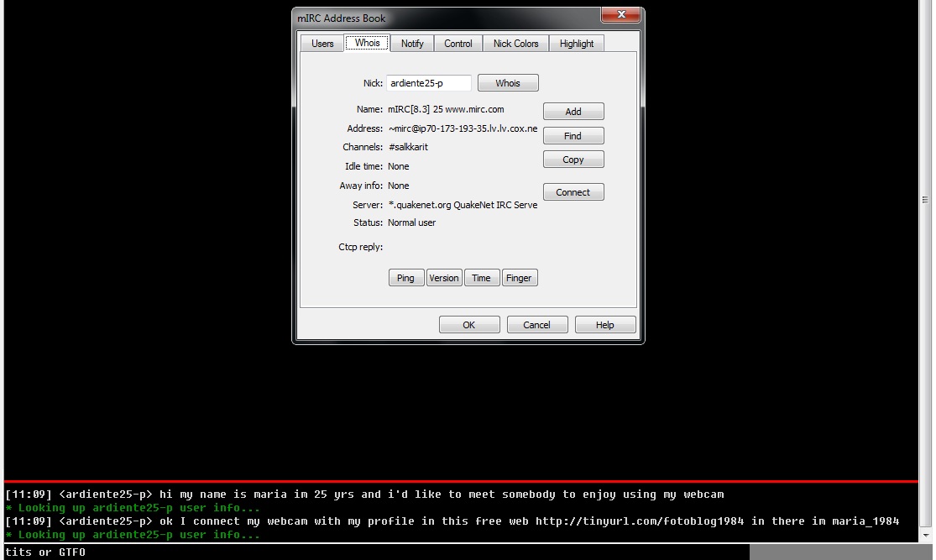The image size is (936, 560).
Task: Click the Away info value None
Action: pos(398,186)
